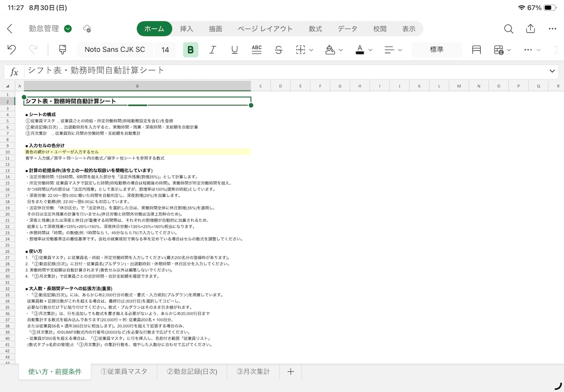This screenshot has height=392, width=564.
Task: Expand the alignment dropdown arrow
Action: (400, 50)
